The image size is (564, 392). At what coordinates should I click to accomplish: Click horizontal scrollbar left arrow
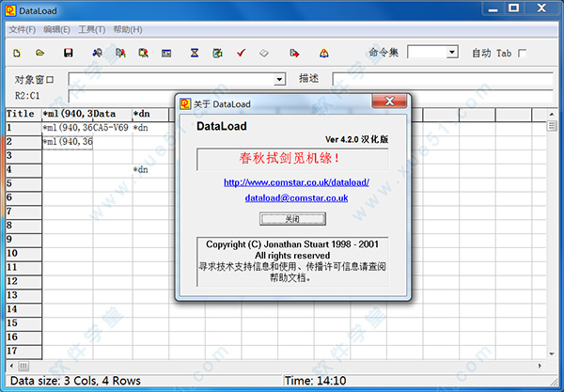tap(11, 366)
